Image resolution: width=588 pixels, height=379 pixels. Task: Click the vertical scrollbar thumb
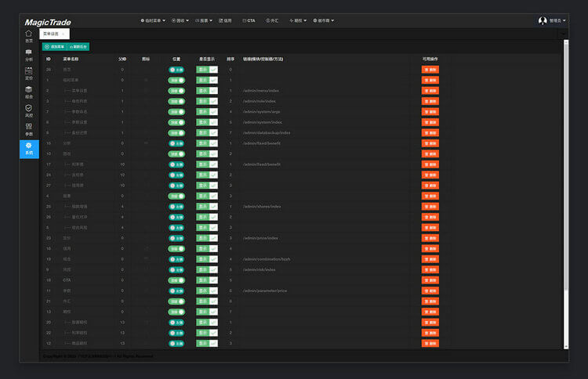coord(566,167)
